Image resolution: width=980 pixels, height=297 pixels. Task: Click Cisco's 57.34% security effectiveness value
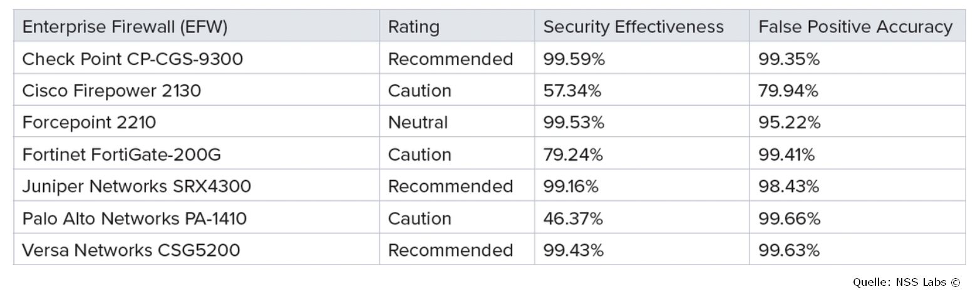(x=572, y=91)
